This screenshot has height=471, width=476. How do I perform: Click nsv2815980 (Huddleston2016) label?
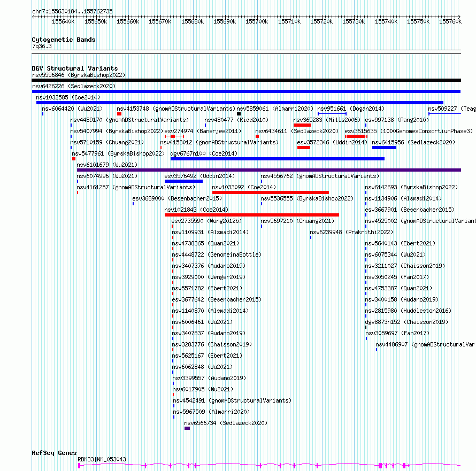click(x=408, y=311)
